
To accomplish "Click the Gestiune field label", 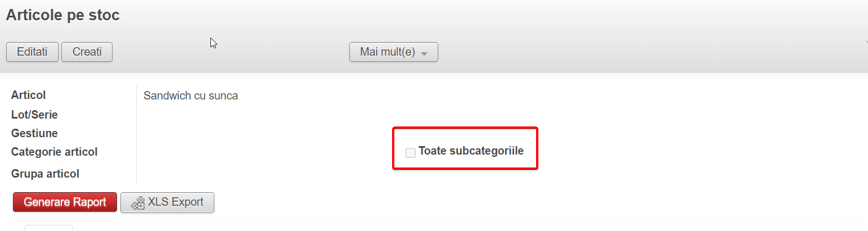I will pyautogui.click(x=34, y=134).
